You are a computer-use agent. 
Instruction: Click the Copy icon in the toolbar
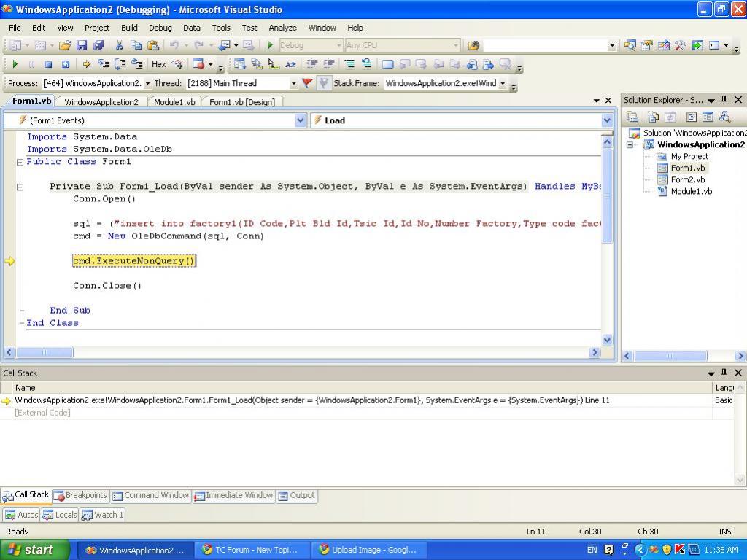coord(136,45)
